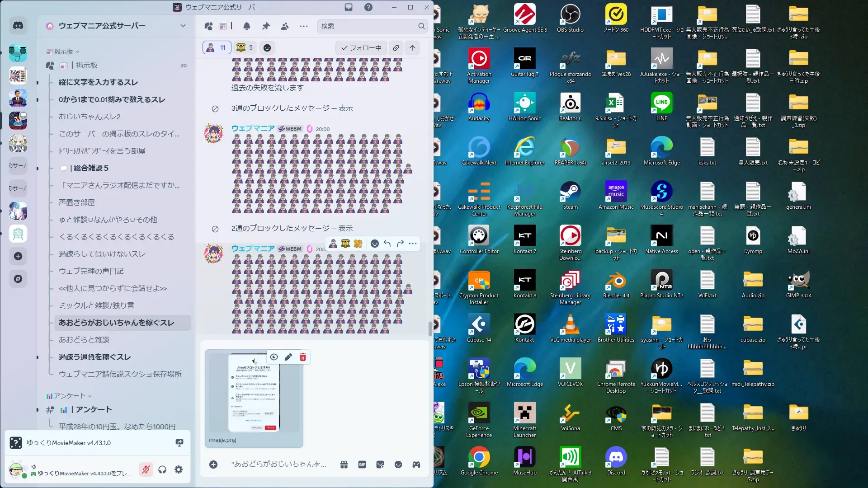This screenshot has height=488, width=868.
Task: Open the sticker picker icon
Action: tap(380, 465)
